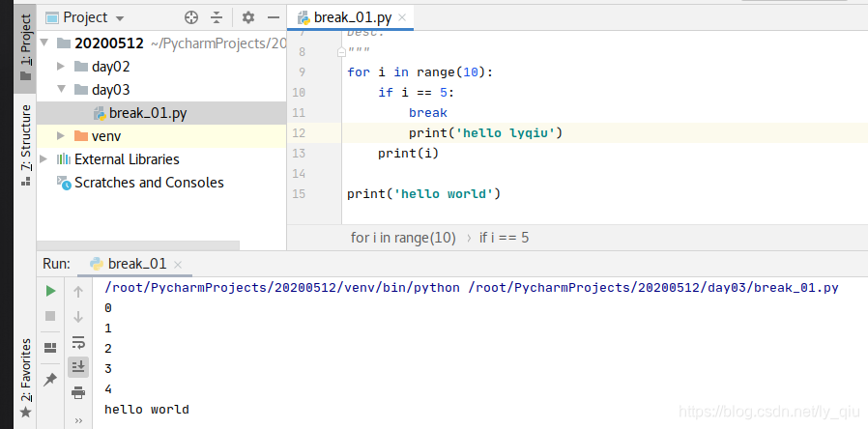Select External Libraries node
The image size is (868, 429).
pyautogui.click(x=127, y=159)
